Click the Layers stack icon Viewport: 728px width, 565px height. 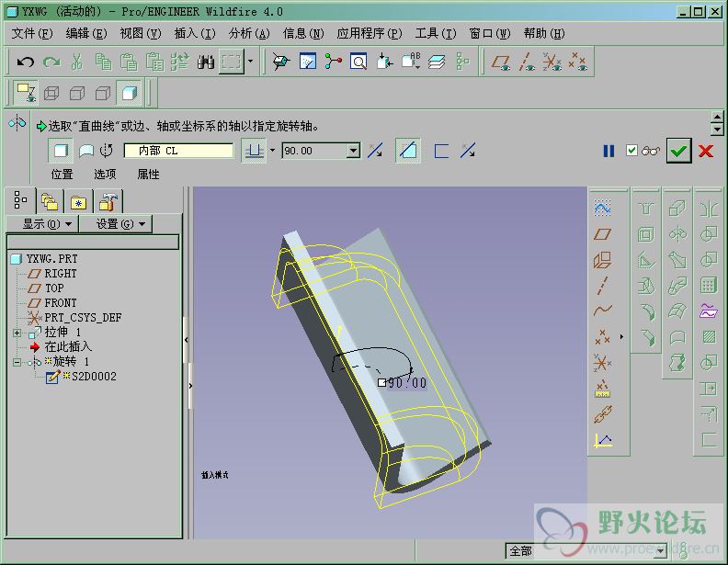pyautogui.click(x=436, y=62)
